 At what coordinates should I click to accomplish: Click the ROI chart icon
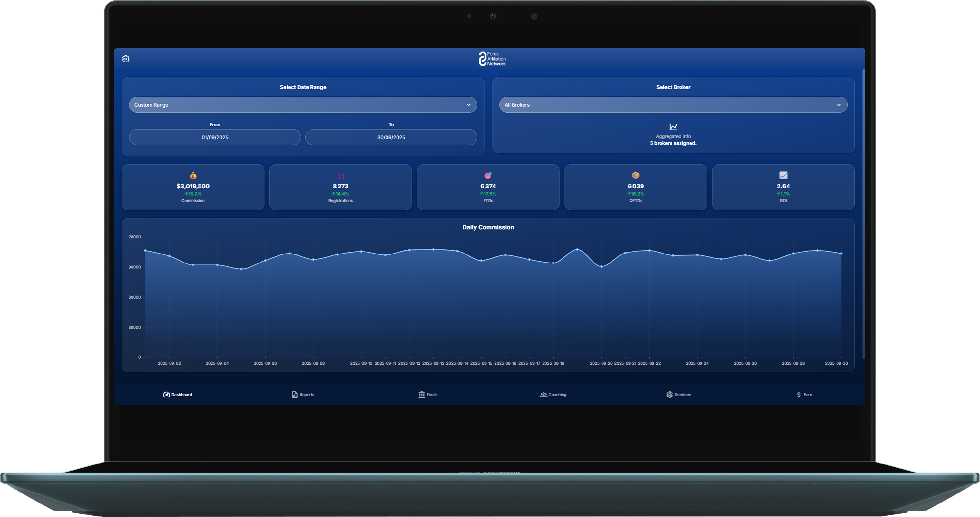[783, 175]
